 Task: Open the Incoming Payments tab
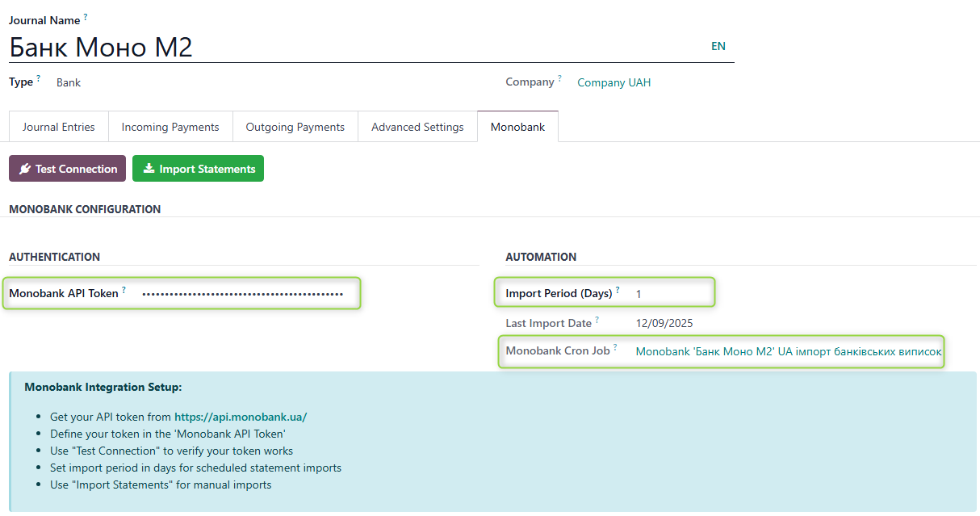[170, 127]
